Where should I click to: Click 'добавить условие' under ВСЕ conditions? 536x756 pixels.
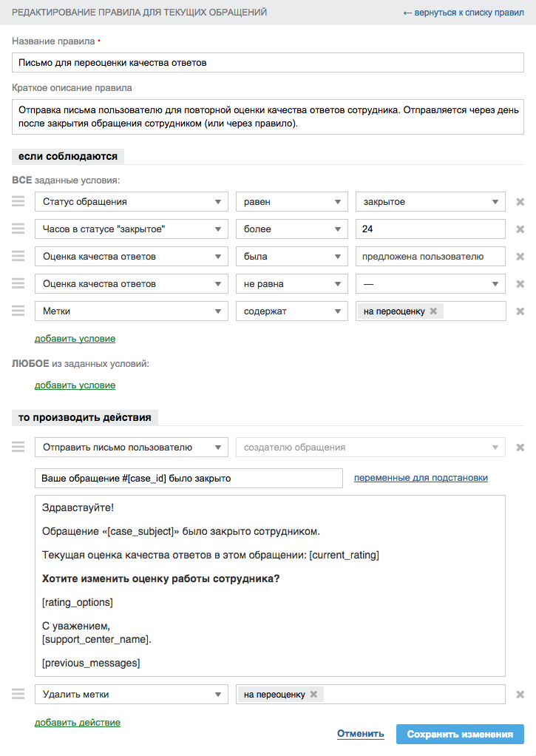[x=75, y=339]
